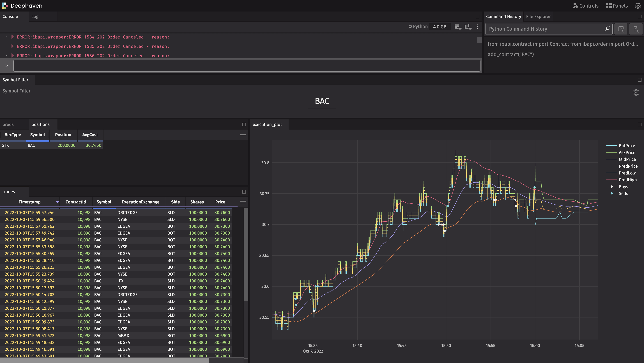Maximize the execution_plot panel
The width and height of the screenshot is (644, 363).
(x=640, y=124)
